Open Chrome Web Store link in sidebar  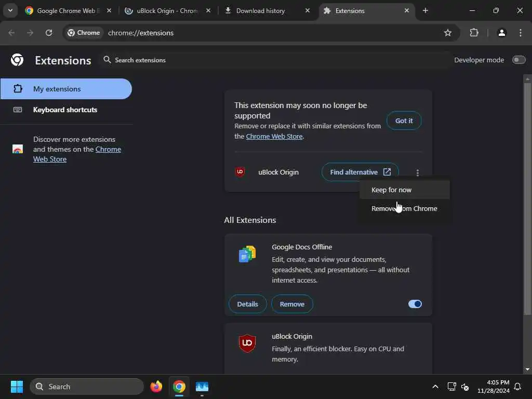click(77, 154)
